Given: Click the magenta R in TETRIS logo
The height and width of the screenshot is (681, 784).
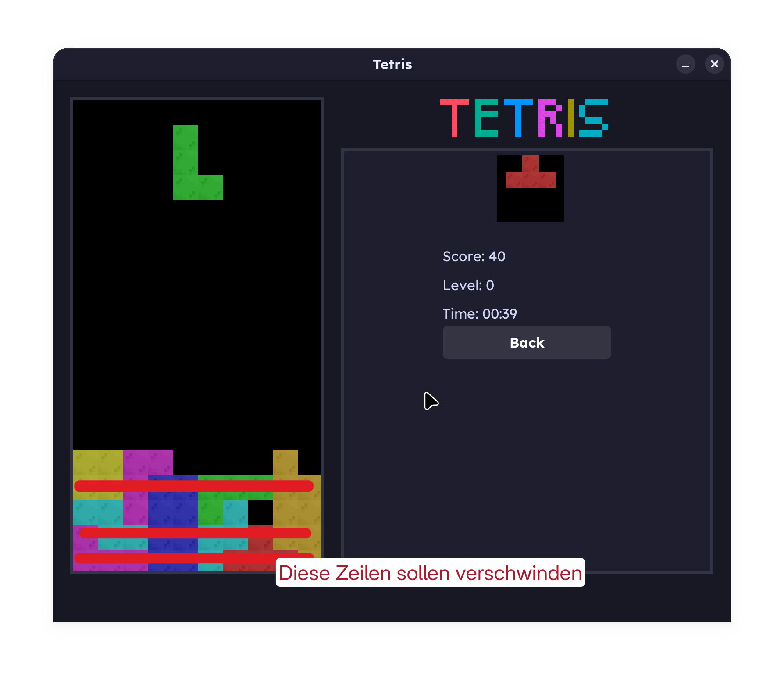Looking at the screenshot, I should (x=549, y=117).
